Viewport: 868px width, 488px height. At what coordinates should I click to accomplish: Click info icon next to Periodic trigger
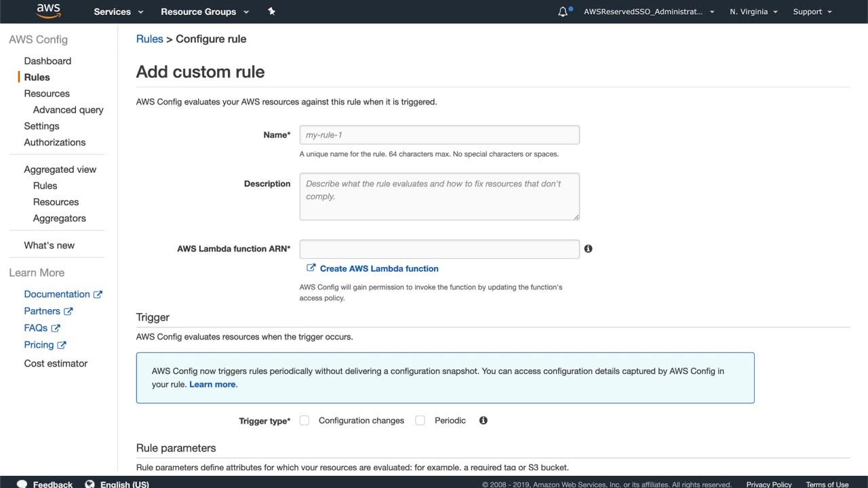[484, 420]
